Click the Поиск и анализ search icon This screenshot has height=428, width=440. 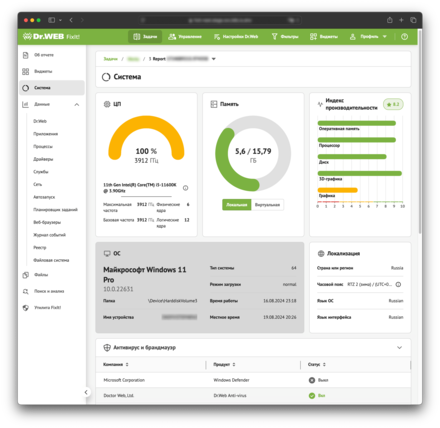(26, 291)
